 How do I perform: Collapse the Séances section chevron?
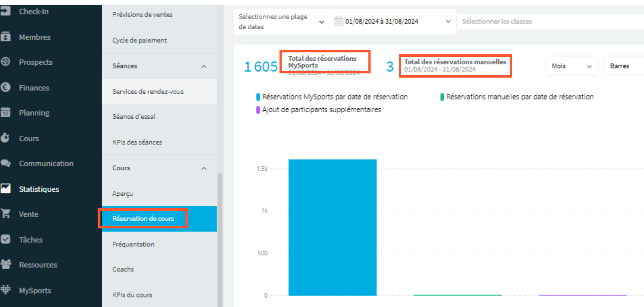204,66
